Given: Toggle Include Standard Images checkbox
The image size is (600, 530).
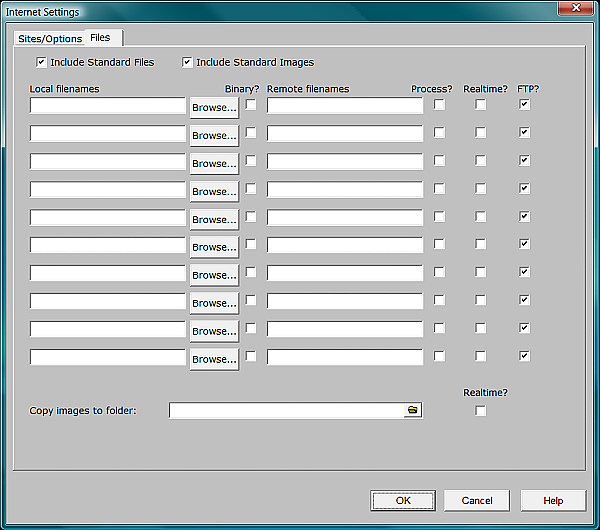Looking at the screenshot, I should [x=187, y=62].
